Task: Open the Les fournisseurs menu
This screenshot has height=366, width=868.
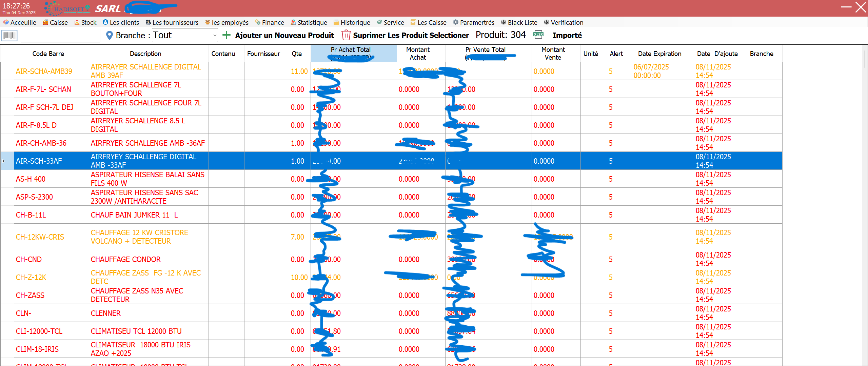Action: 172,23
